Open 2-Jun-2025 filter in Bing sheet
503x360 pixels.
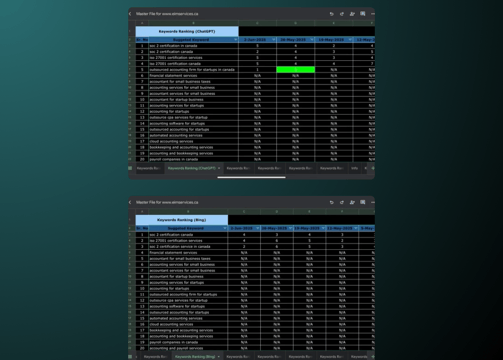[258, 228]
